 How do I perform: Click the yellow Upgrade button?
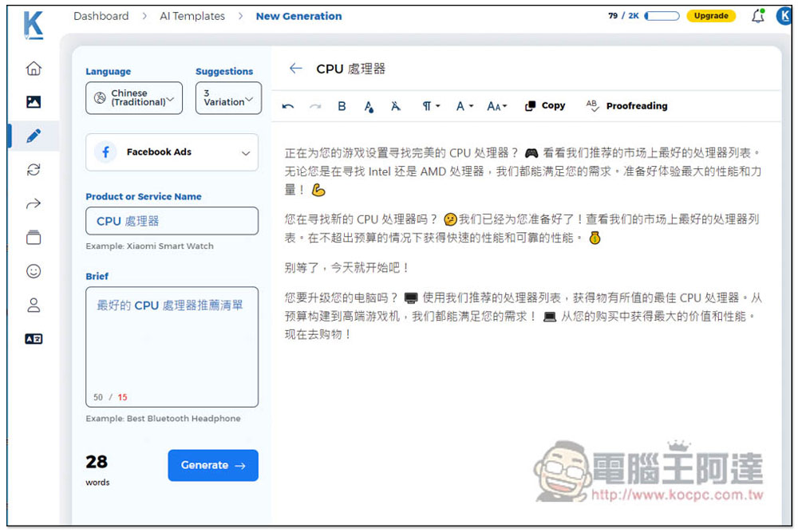pos(711,16)
